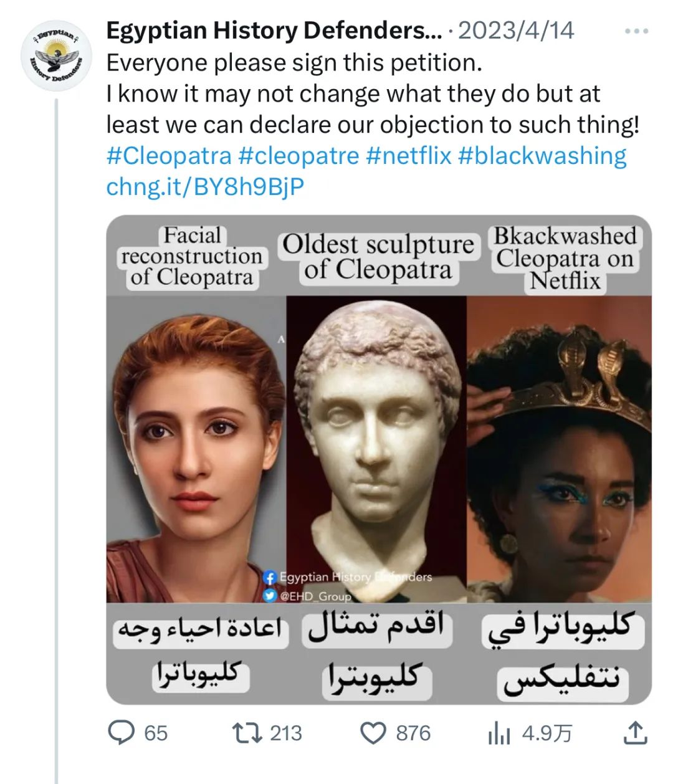The image size is (673, 784).
Task: Click the reply speech bubble icon
Action: (x=122, y=733)
